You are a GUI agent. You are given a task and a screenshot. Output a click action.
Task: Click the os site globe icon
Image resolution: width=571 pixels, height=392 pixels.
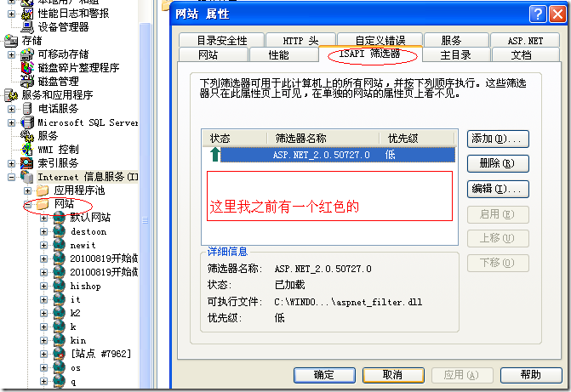(x=59, y=367)
